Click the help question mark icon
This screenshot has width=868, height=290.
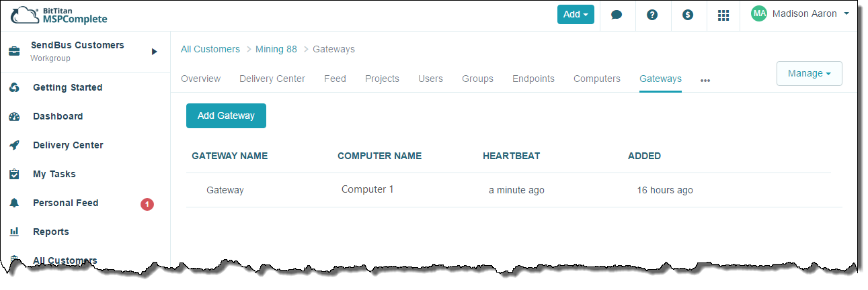(x=652, y=15)
